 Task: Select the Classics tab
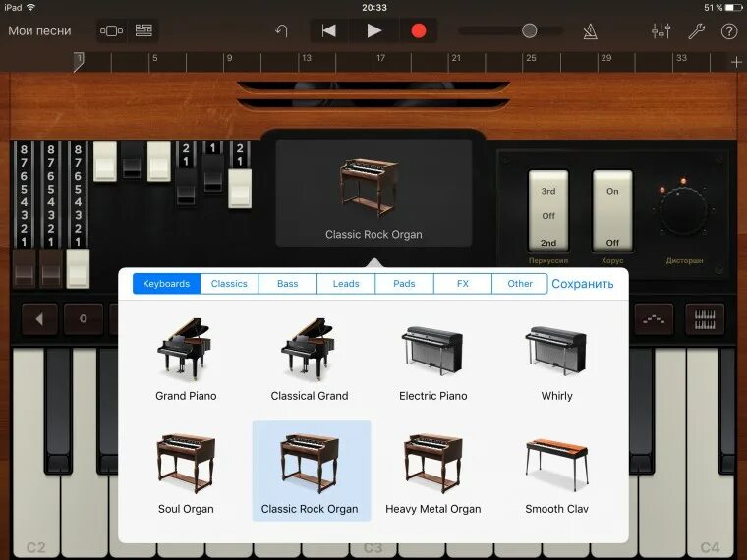[x=229, y=284]
